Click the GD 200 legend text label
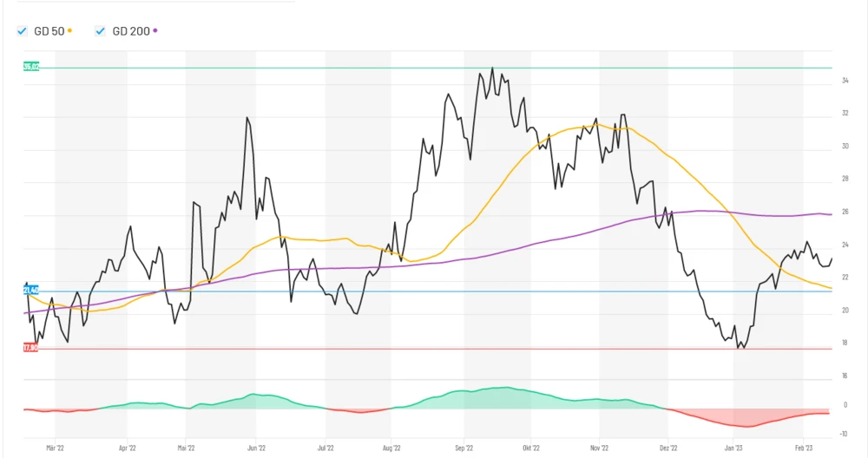Image resolution: width=868 pixels, height=458 pixels. pyautogui.click(x=131, y=31)
